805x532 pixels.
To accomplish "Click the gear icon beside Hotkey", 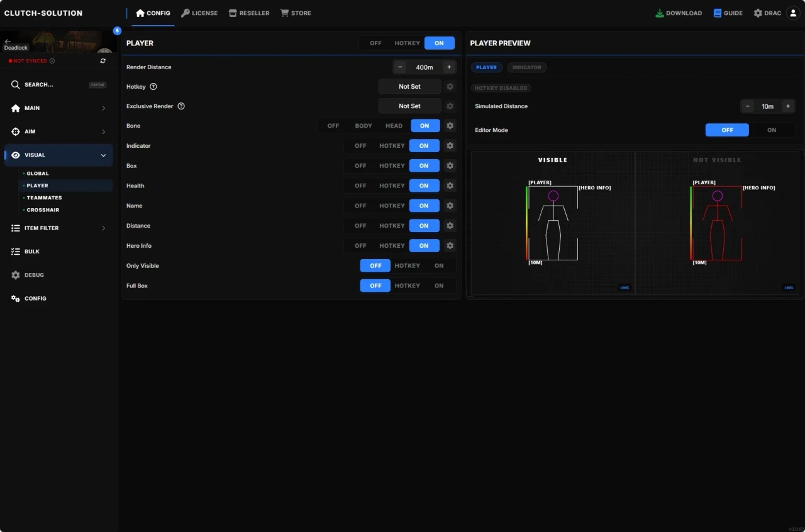I will click(x=450, y=86).
